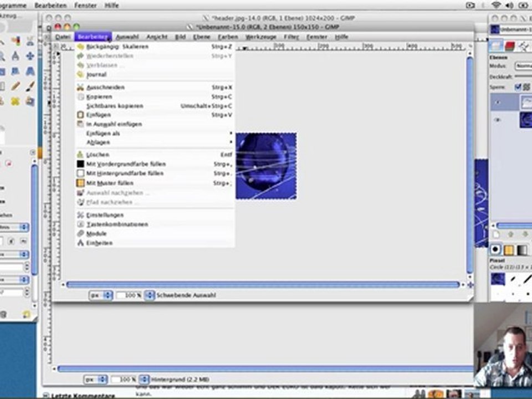Open the Datei menu
532x399 pixels.
click(63, 37)
